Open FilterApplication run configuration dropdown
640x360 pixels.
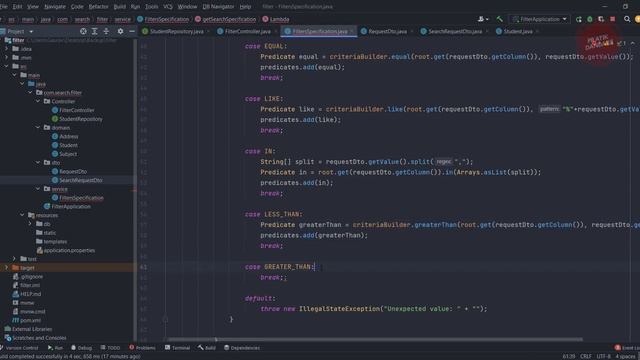540,19
